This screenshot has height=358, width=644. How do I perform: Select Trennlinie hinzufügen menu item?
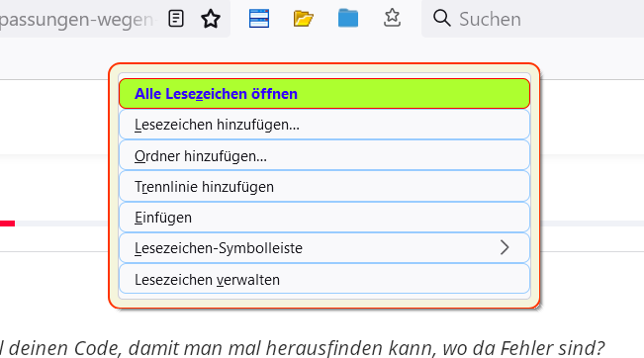point(324,186)
